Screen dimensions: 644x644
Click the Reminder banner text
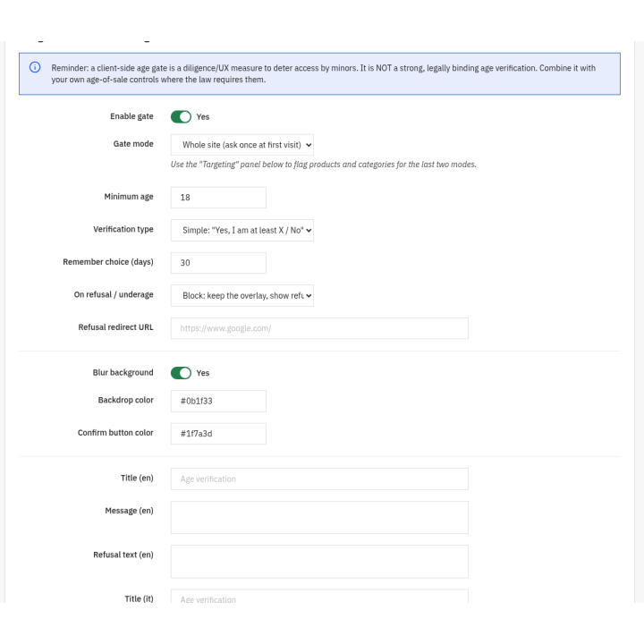(x=324, y=73)
